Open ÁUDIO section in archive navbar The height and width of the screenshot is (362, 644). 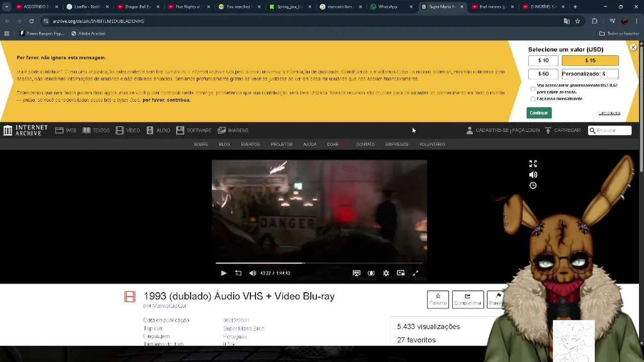click(x=158, y=130)
